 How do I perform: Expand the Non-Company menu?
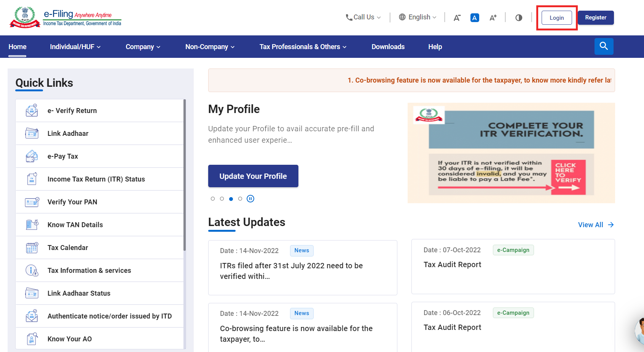point(210,47)
